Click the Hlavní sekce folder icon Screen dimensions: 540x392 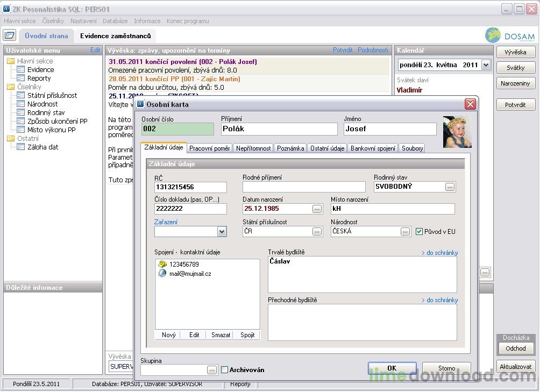click(11, 61)
